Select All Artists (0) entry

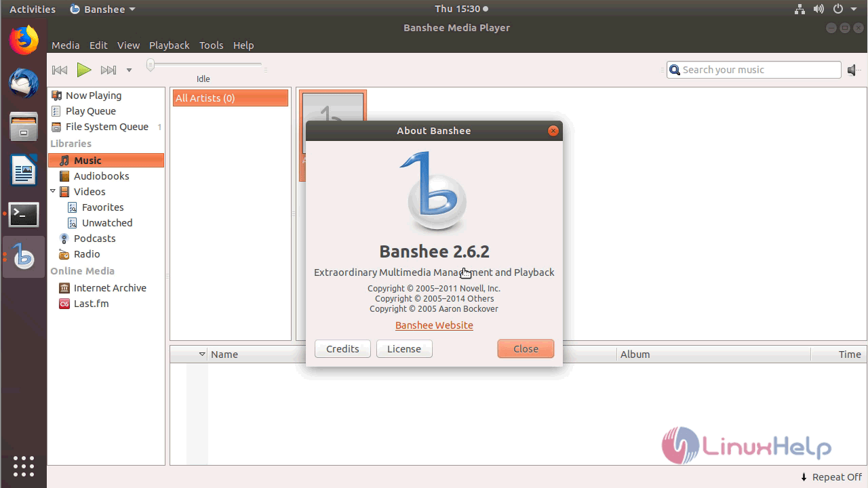231,98
